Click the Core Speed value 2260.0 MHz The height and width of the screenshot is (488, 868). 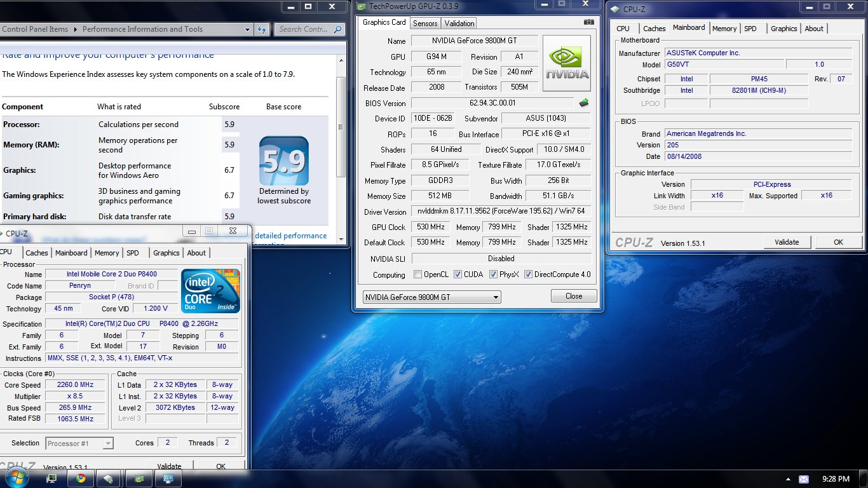(x=76, y=385)
